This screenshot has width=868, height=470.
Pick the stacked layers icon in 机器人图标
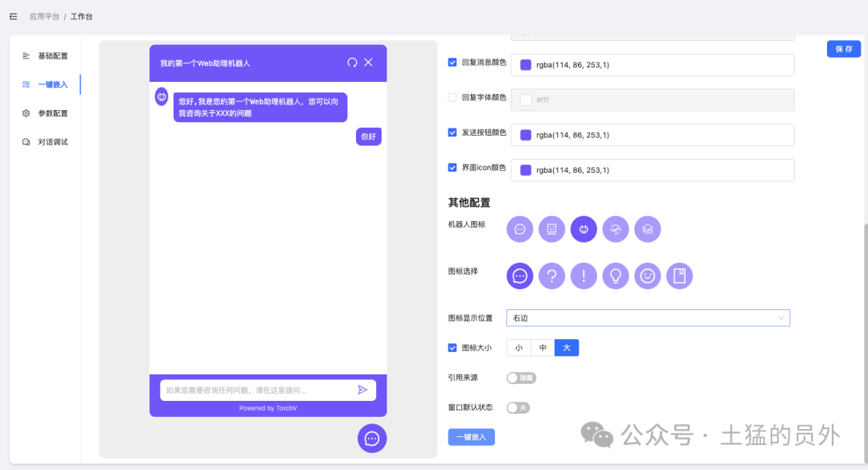(648, 229)
